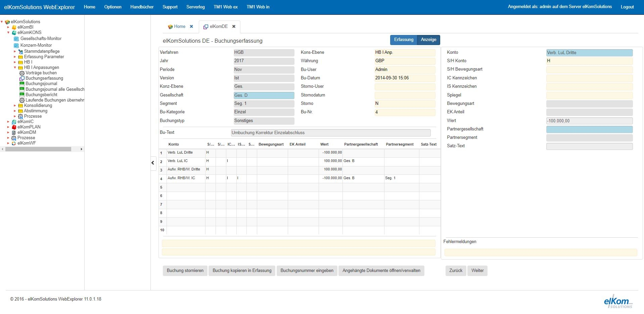Switch to Erfassung mode
This screenshot has height=314, width=644.
point(403,40)
